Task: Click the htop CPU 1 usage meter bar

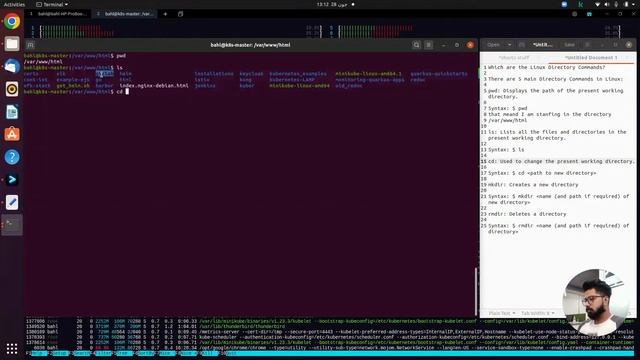Action: coord(180,28)
